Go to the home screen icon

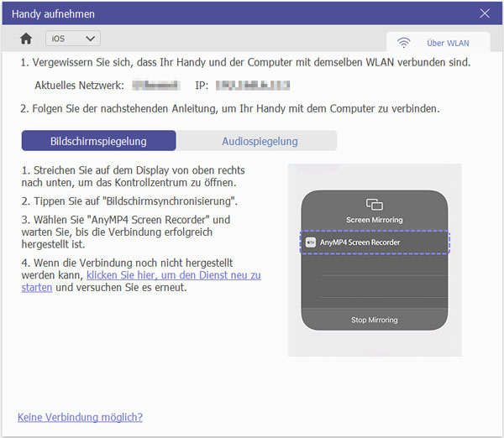click(x=26, y=39)
